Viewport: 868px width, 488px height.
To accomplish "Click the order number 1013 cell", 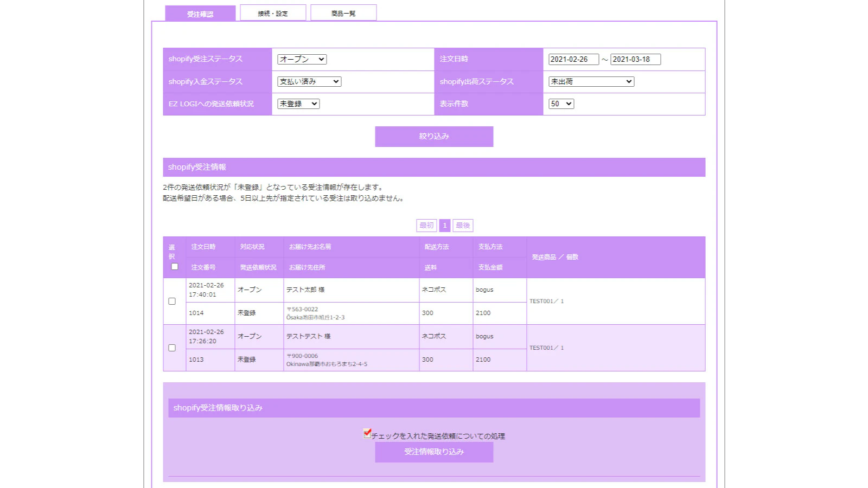I will [210, 359].
